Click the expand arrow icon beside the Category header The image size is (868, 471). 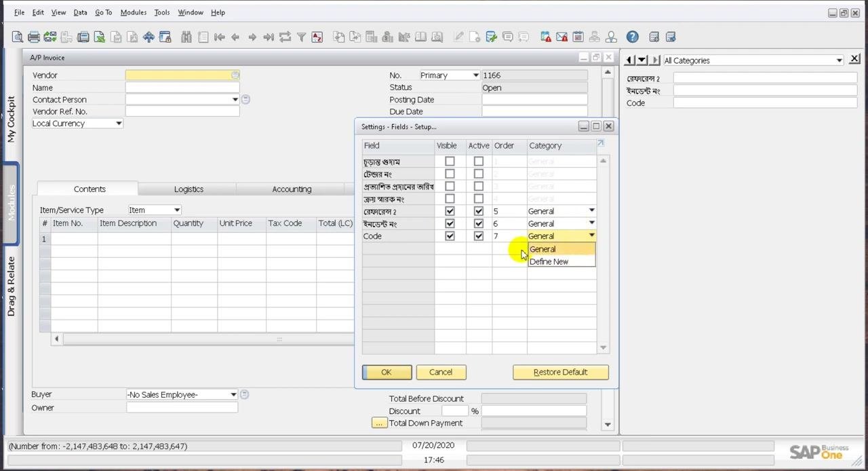[x=600, y=144]
